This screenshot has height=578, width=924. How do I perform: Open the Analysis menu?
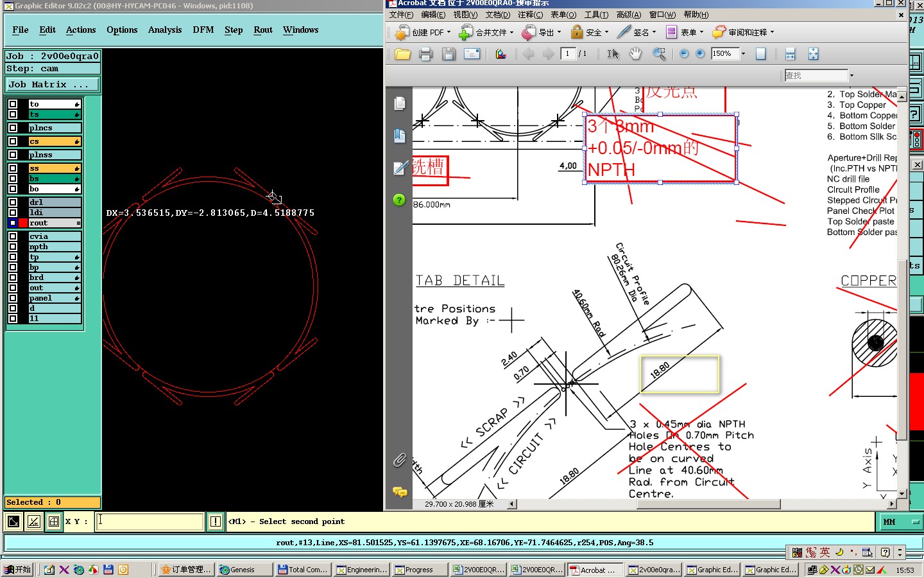coord(165,30)
